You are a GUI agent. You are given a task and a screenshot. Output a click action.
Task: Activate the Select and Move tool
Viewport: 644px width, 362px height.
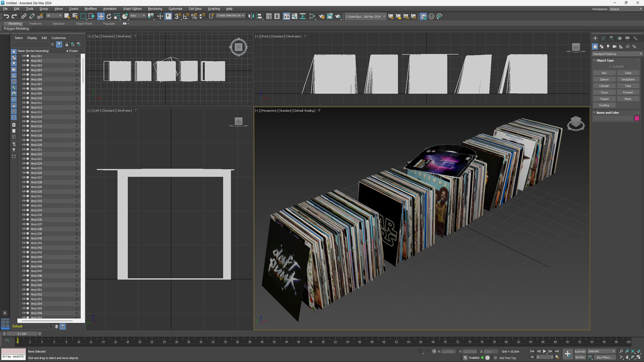101,16
